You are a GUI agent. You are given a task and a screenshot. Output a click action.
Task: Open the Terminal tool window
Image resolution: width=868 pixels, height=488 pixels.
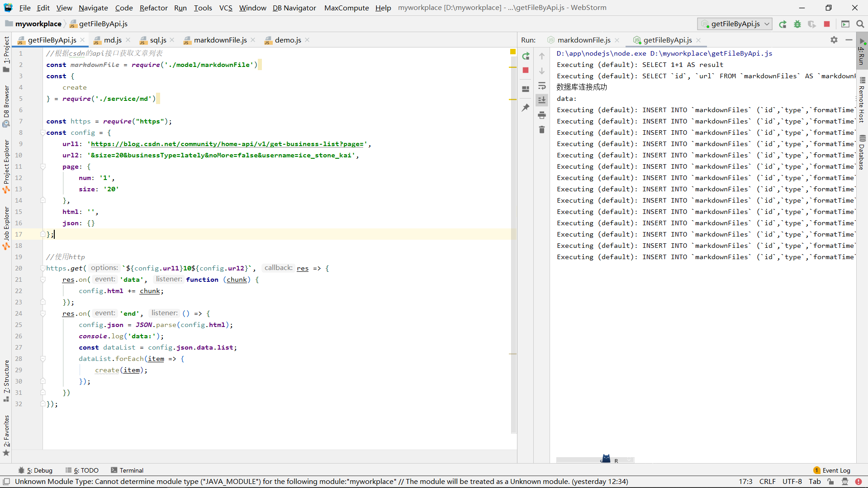127,470
